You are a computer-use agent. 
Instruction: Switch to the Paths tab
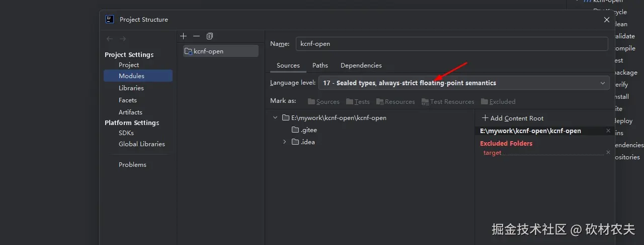coord(320,66)
